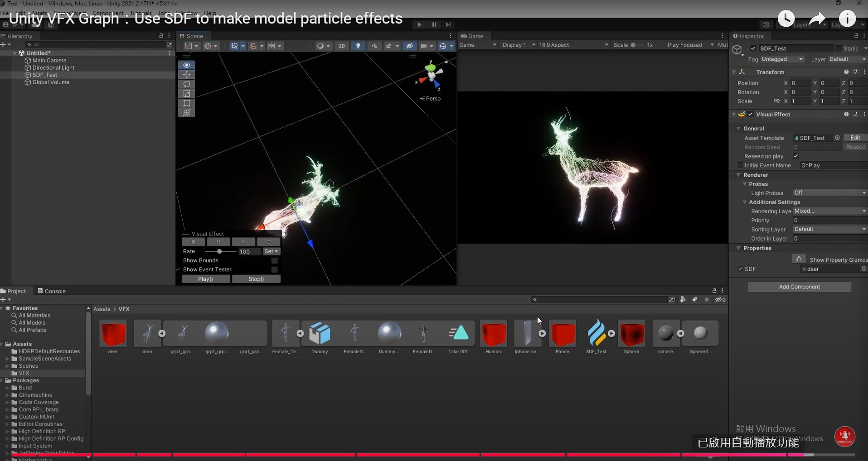Toggle SDF_Test object active checkbox

753,48
